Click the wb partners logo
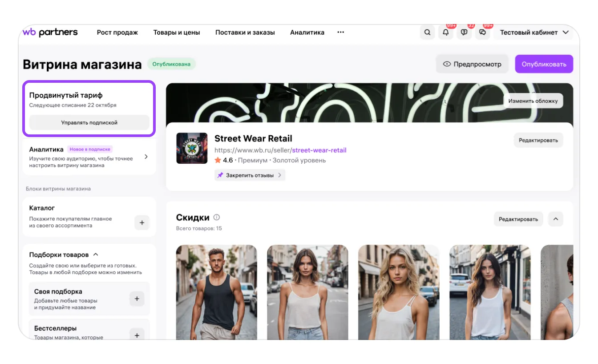 (50, 32)
